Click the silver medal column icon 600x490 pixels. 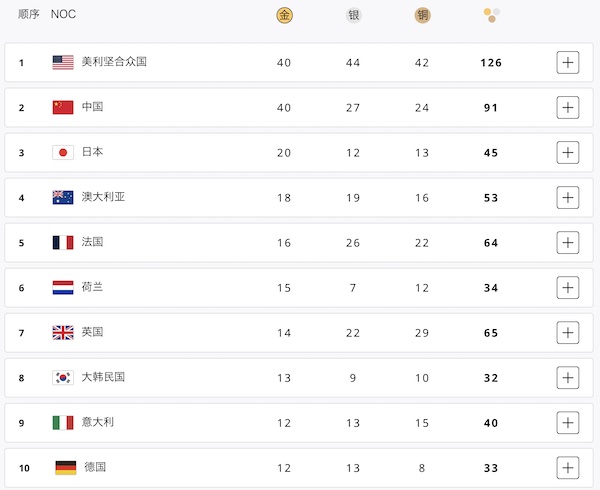click(354, 15)
